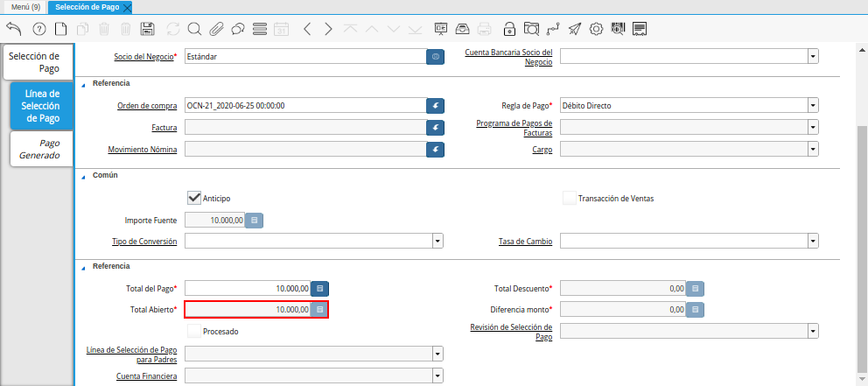
Task: Open the Help question mark icon
Action: pyautogui.click(x=38, y=29)
